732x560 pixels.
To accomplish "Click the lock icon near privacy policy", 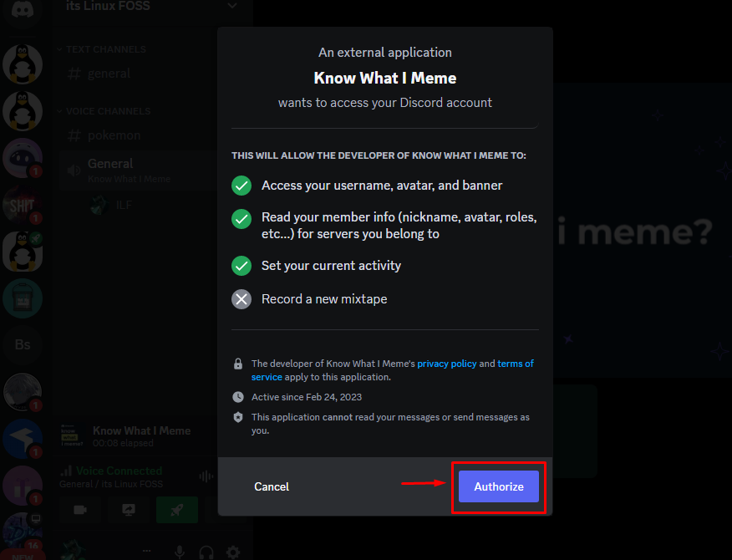I will pos(238,364).
